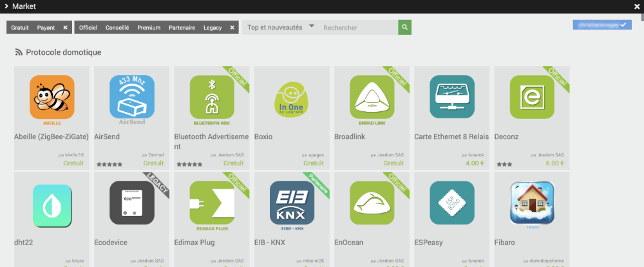Click author 'par apages' on Boxio
644x267 pixels.
313,155
